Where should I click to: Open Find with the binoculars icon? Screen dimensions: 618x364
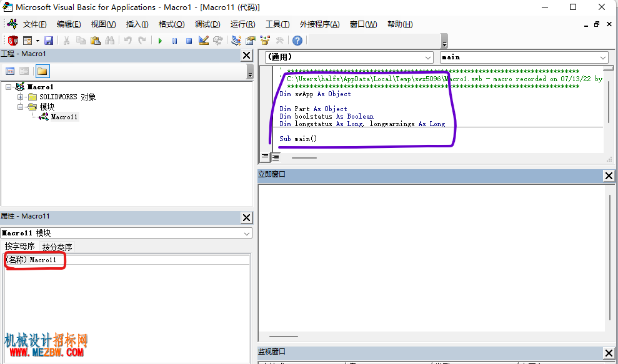pos(109,40)
